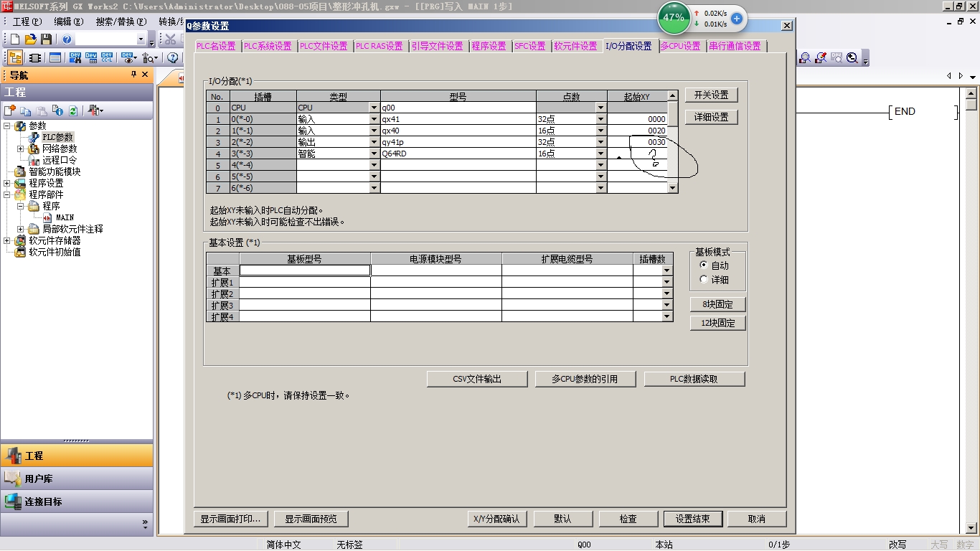Click the 基本 base model input field

305,270
